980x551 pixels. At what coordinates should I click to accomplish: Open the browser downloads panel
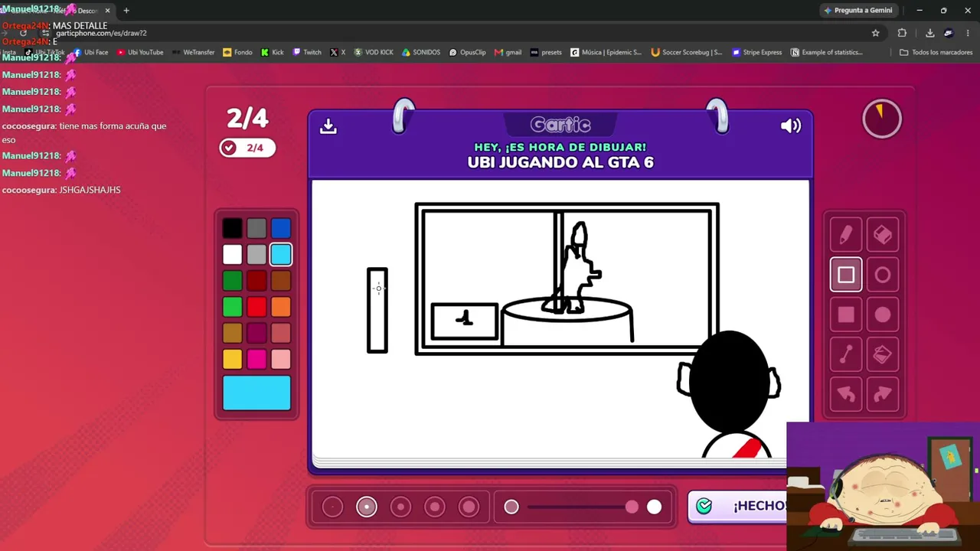pyautogui.click(x=929, y=33)
